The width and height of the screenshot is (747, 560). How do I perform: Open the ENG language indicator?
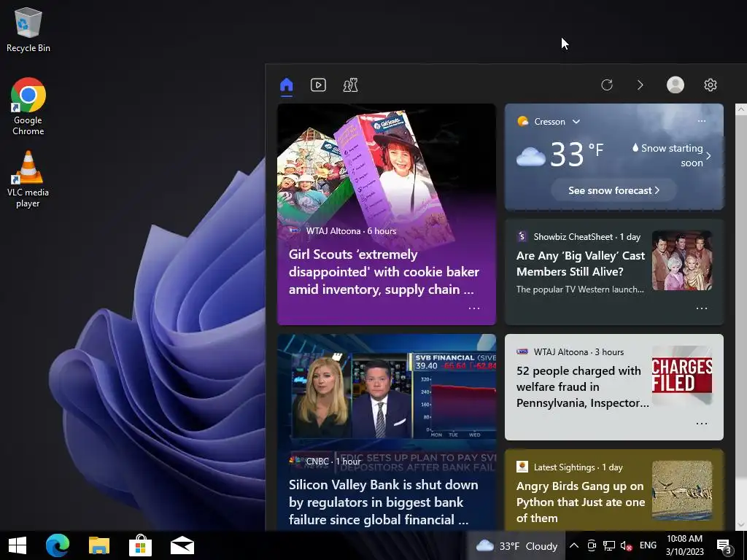click(648, 545)
